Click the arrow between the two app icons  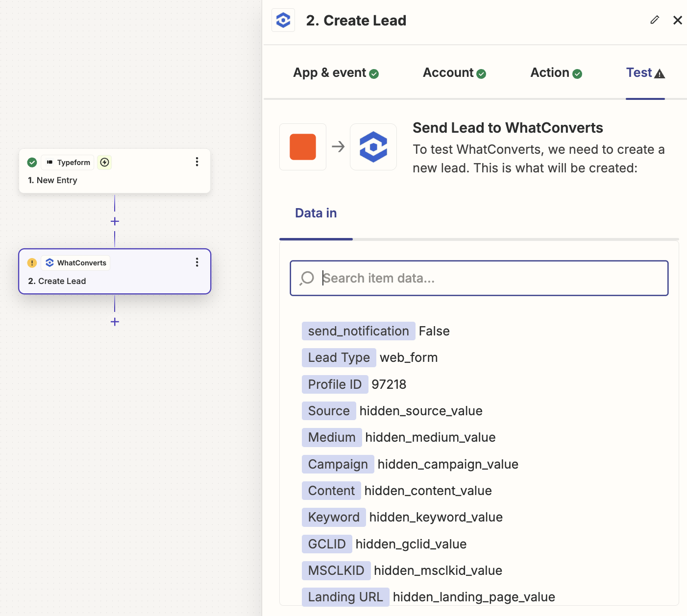[338, 146]
